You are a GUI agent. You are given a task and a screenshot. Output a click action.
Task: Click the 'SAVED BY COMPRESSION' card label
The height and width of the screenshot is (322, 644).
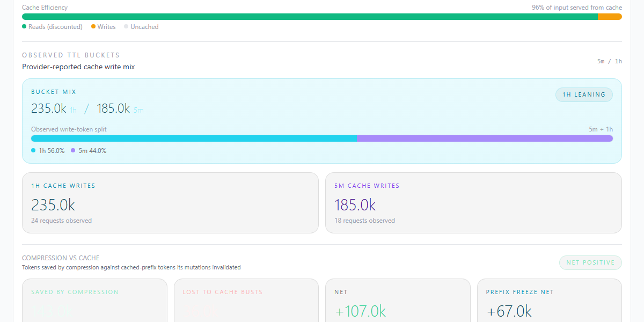pyautogui.click(x=75, y=292)
